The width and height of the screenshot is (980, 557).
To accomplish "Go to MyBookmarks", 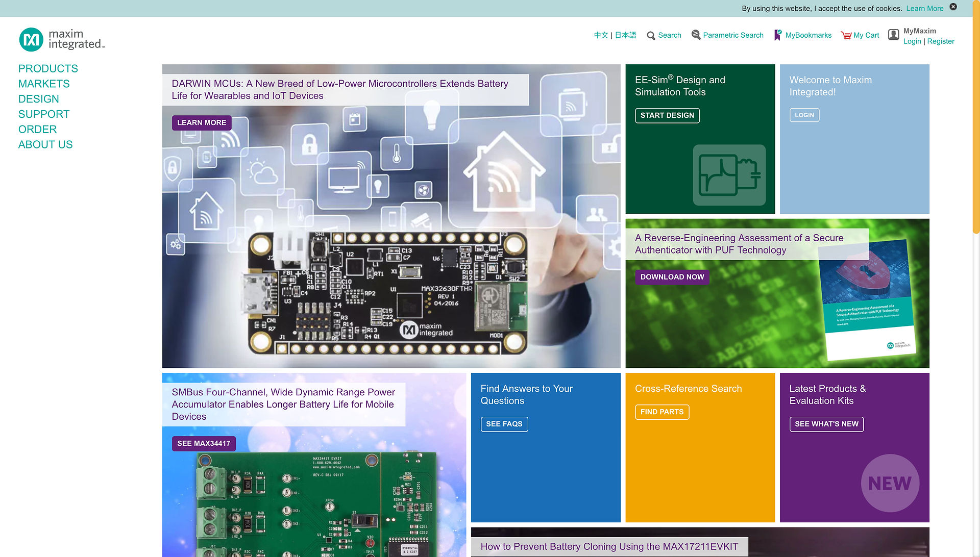I will pos(808,35).
